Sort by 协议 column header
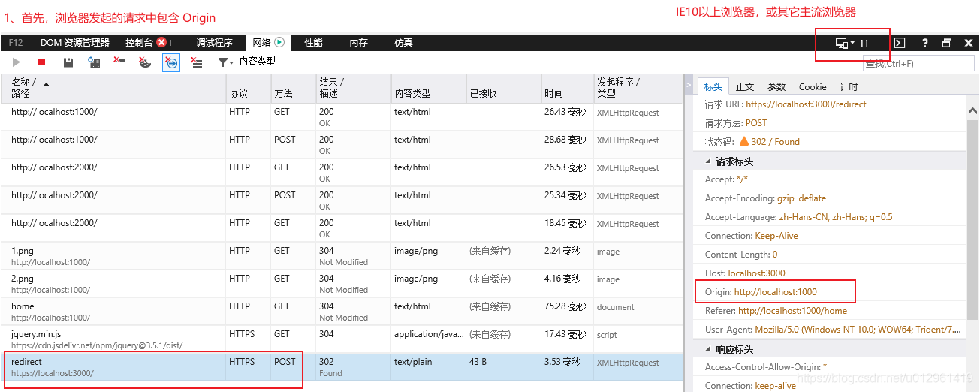Viewport: 980px width, 392px height. (248, 88)
